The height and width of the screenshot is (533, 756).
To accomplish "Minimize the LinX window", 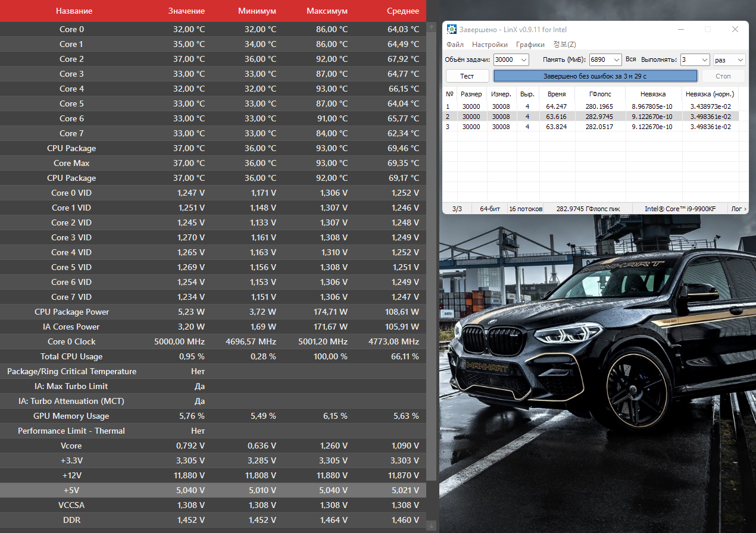I will 680,29.
